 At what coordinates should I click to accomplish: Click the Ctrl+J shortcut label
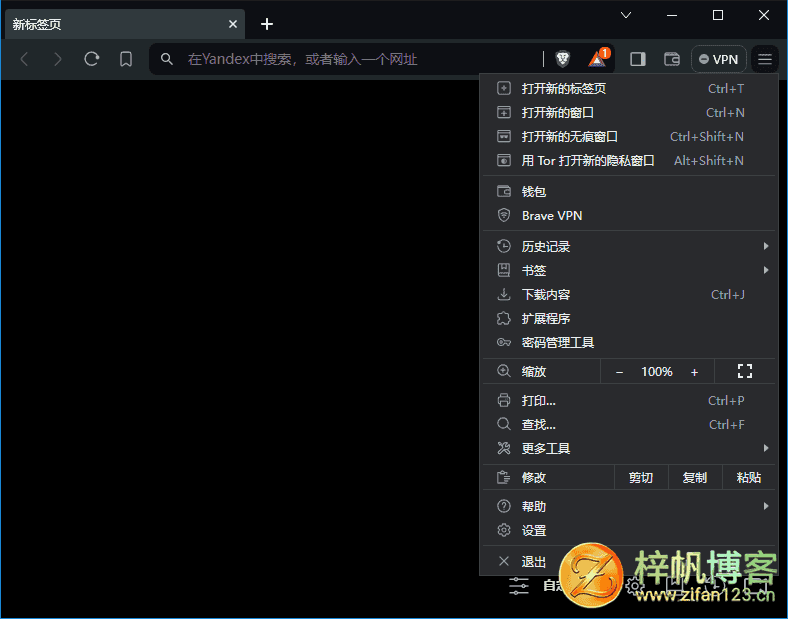(x=728, y=294)
